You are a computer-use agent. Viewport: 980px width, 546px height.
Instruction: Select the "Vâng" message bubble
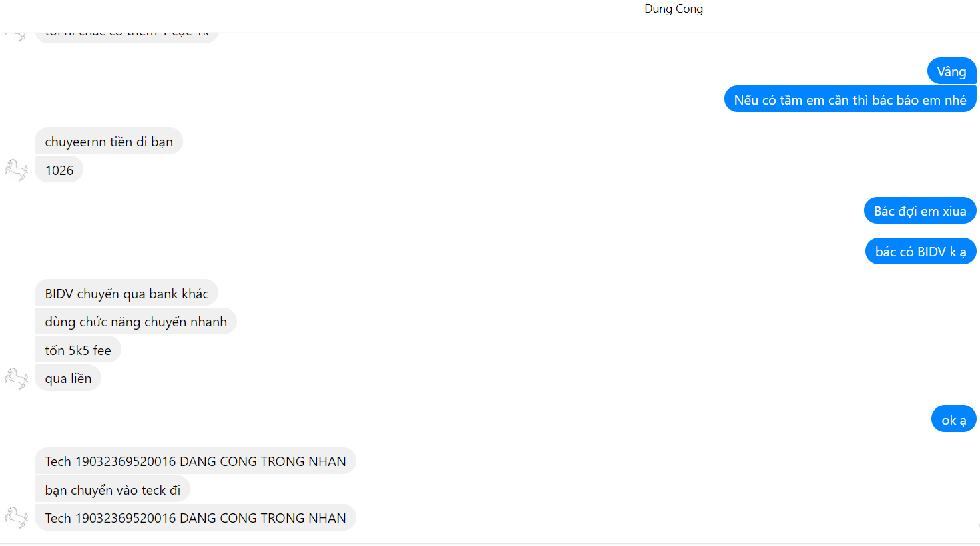[x=951, y=71]
